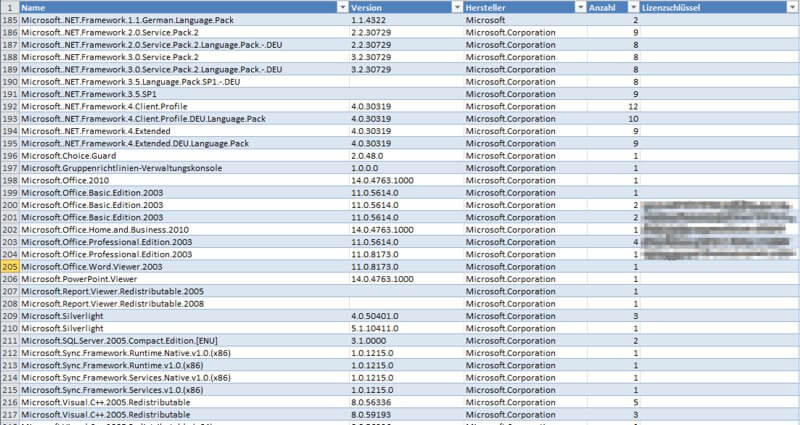Click the .NET Framework 1.1 German Language Pack cell

pos(184,20)
